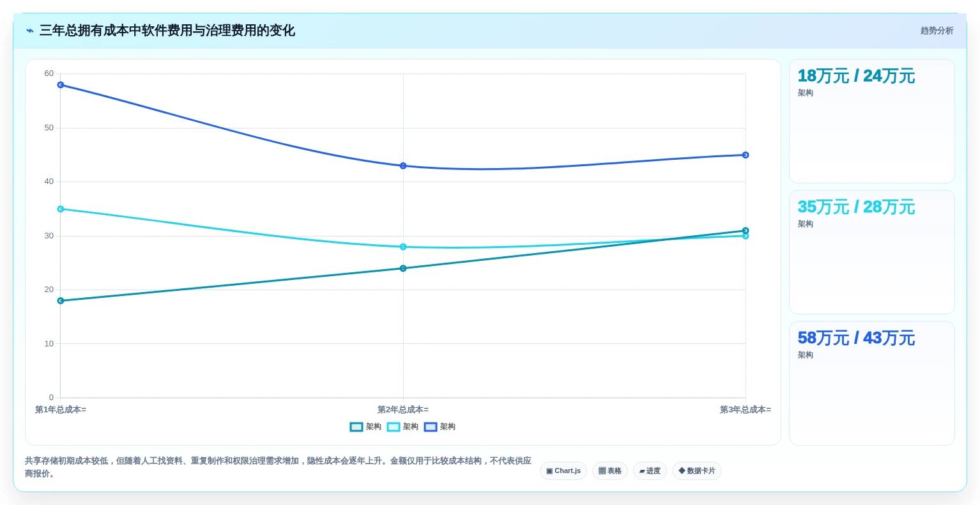Click the 第2年总成本= axis label
This screenshot has height=505, width=980.
click(x=403, y=410)
